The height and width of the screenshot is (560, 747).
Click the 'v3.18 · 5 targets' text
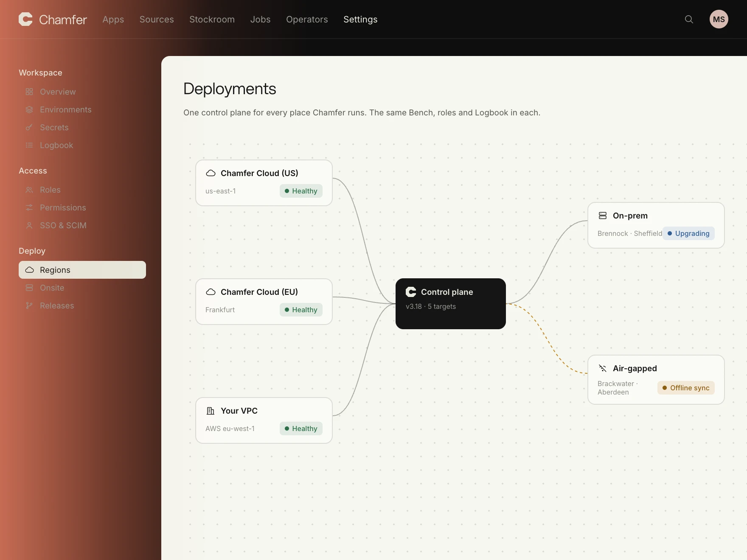point(431,306)
